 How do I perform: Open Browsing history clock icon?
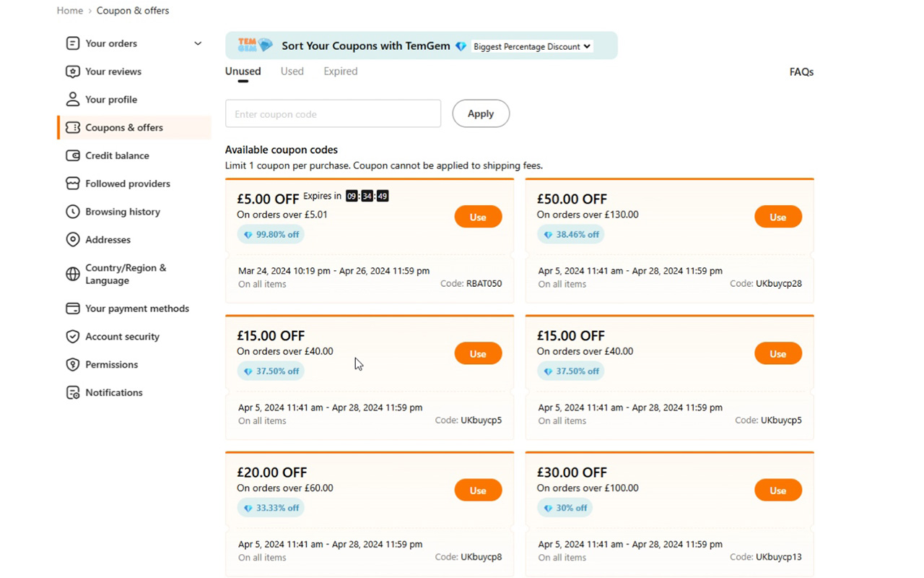pyautogui.click(x=73, y=212)
